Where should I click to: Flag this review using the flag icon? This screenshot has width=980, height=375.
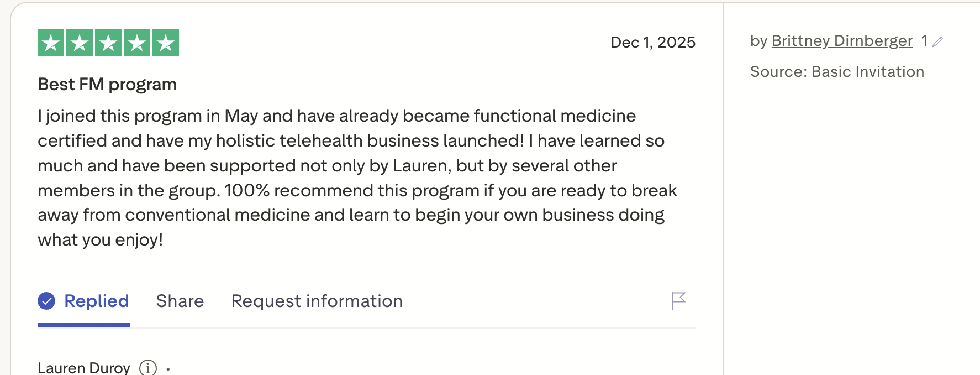tap(678, 301)
